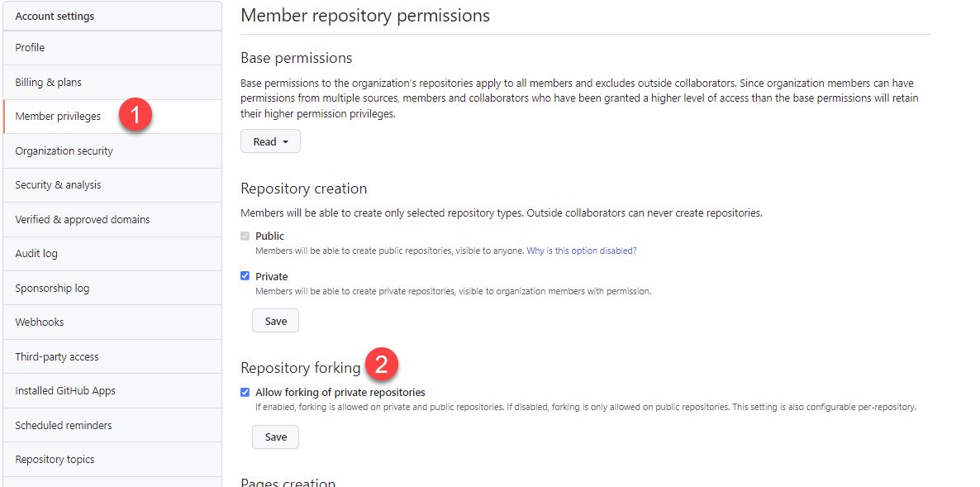Save the Repository forking setting
Screen dimensions: 980x487
pos(275,437)
